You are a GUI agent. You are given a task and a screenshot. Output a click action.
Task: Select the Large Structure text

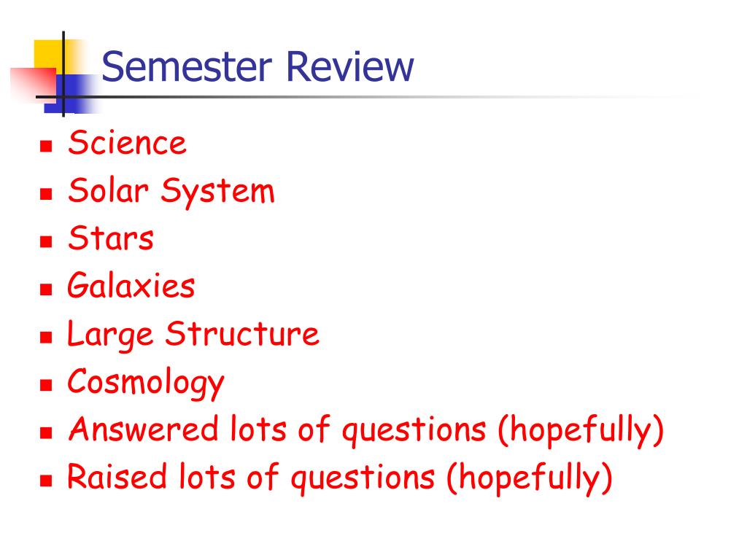193,335
